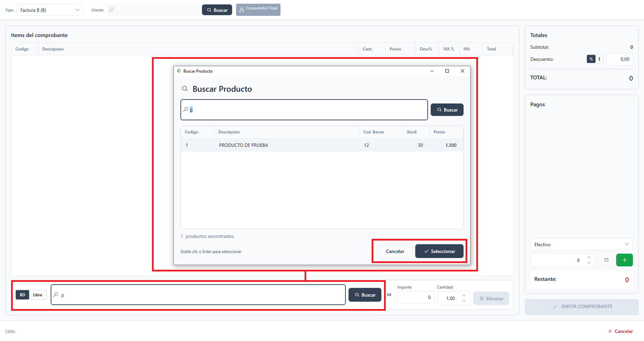The image size is (644, 341).
Task: Decrease Cantidad with the down arrow
Action: click(x=464, y=301)
